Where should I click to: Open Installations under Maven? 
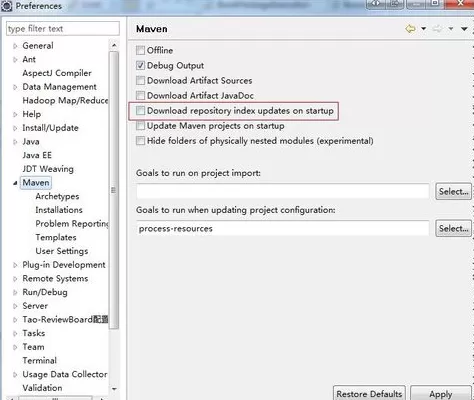[x=59, y=210]
